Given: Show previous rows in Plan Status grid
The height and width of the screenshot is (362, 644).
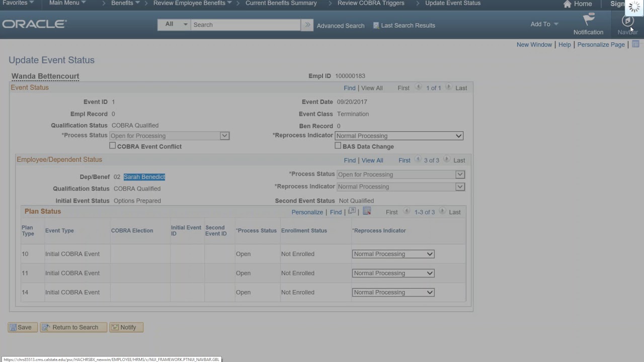Looking at the screenshot, I should 407,212.
